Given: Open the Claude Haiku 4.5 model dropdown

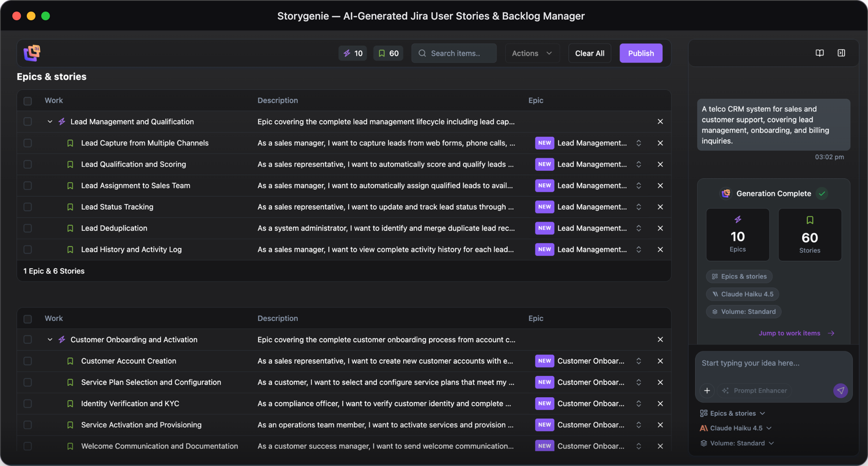Looking at the screenshot, I should (x=735, y=428).
